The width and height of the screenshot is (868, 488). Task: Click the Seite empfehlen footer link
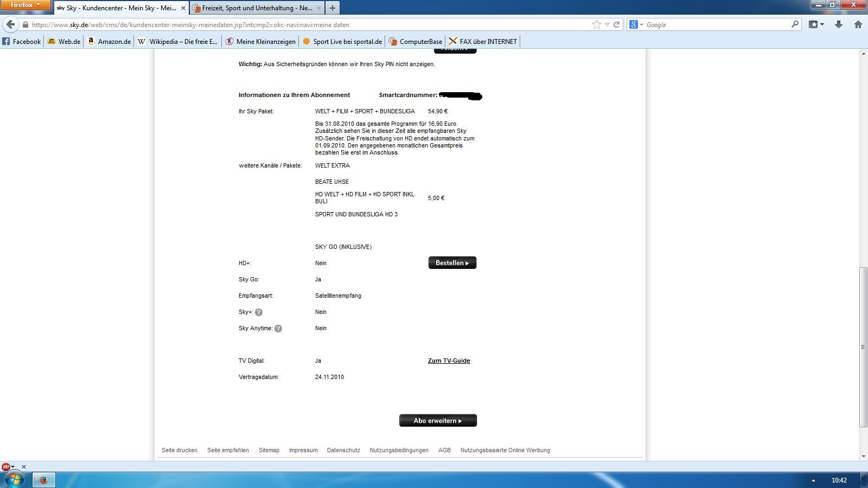pos(228,450)
